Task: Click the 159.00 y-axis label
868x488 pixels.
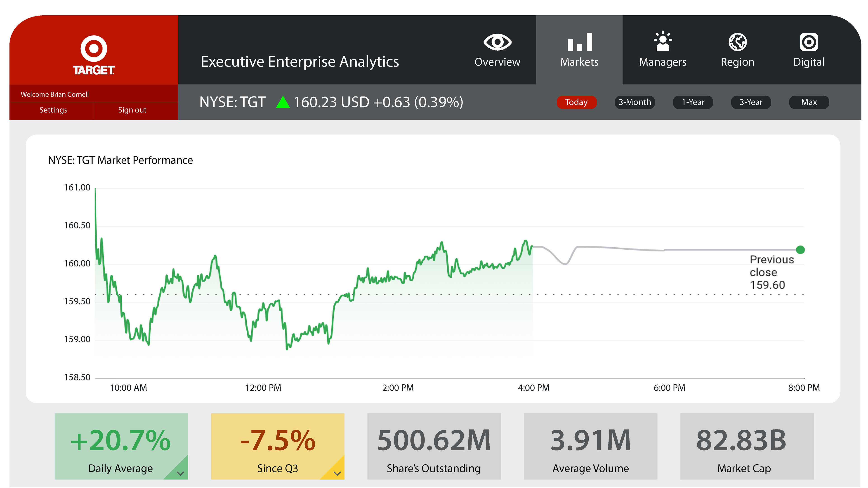Action: (x=77, y=339)
